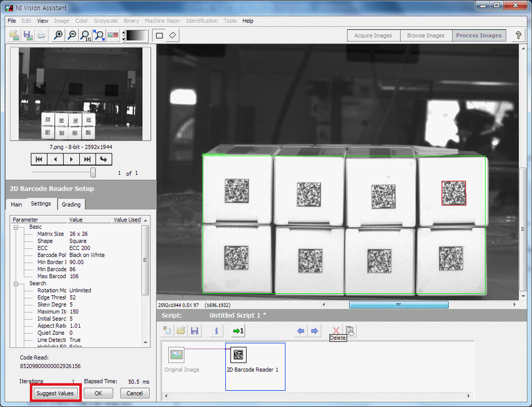Move the script step right with blue arrow
This screenshot has height=407, width=532.
tap(314, 331)
